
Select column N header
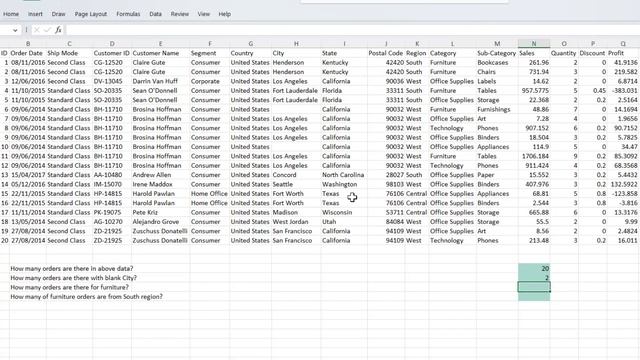[534, 44]
